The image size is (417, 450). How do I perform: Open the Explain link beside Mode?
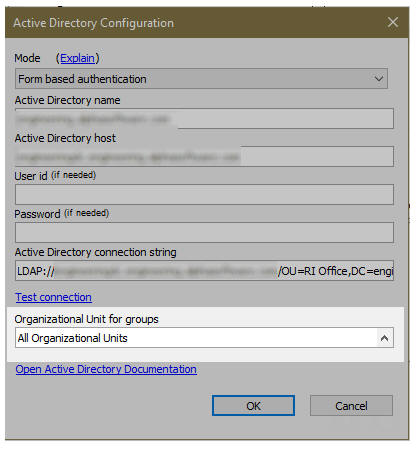77,58
